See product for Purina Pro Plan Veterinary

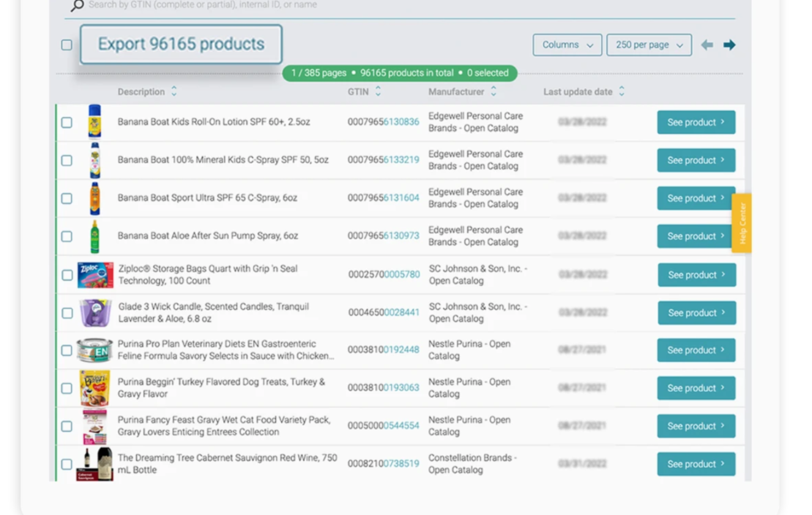[696, 350]
